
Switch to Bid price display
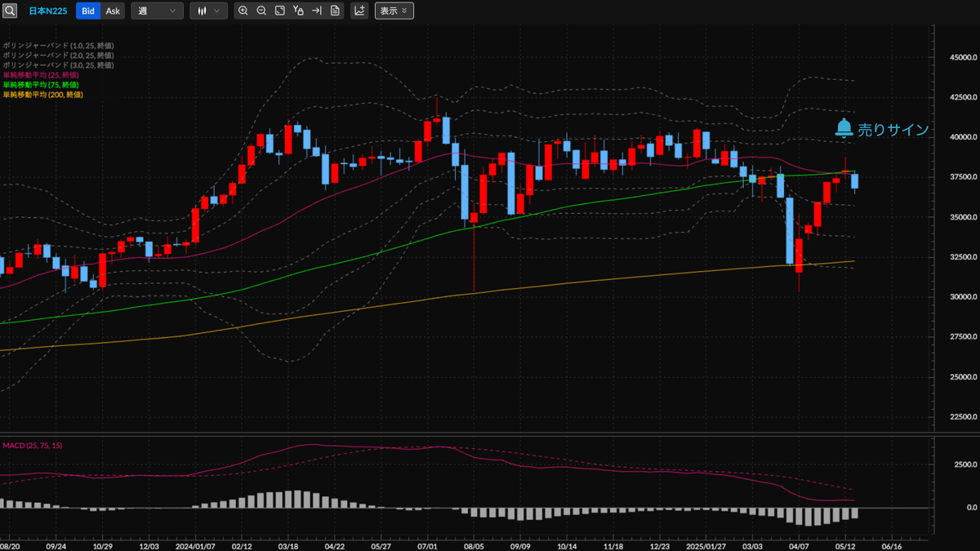[88, 11]
